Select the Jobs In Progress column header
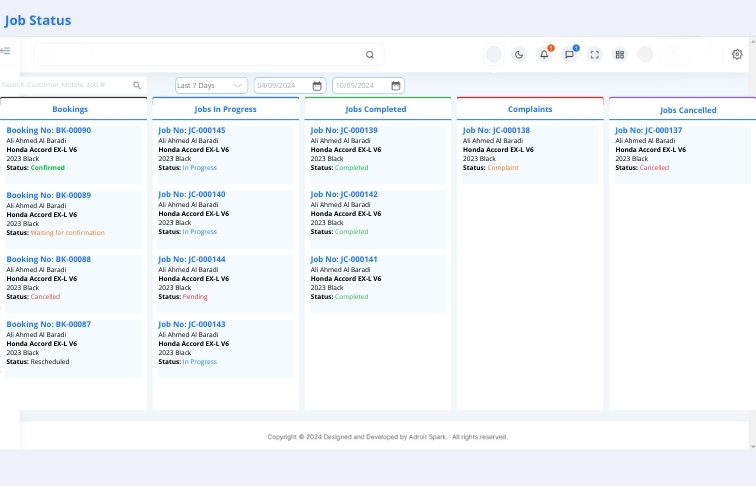The height and width of the screenshot is (486, 756). 225,109
